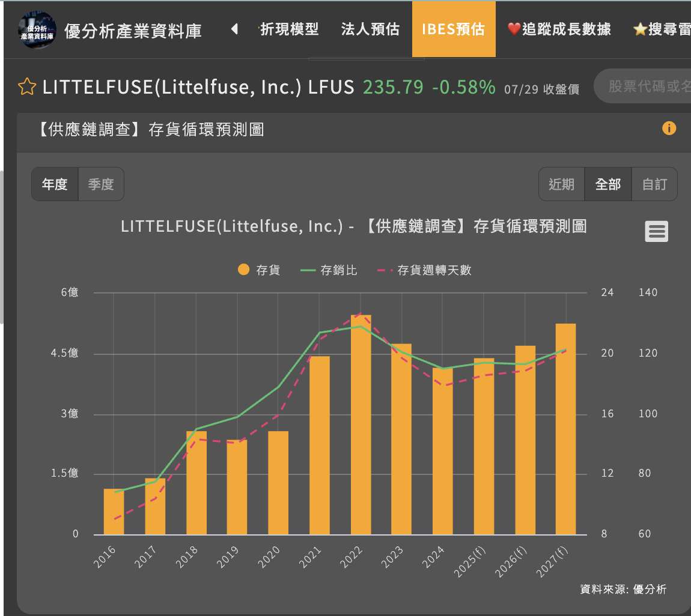Click the 2024 inventory bar
691x616 pixels.
[442, 451]
